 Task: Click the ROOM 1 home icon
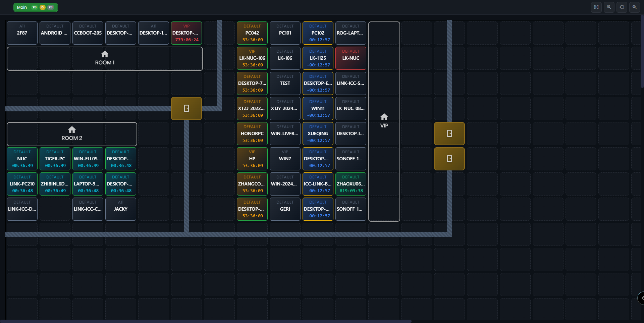[x=105, y=54]
